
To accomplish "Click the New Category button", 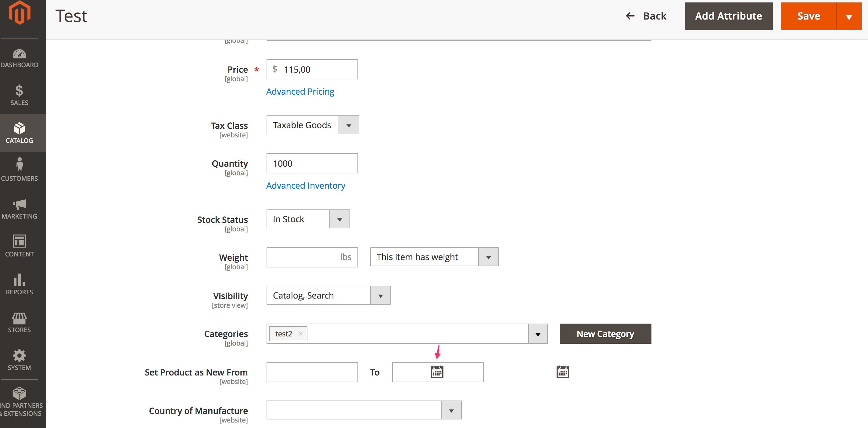I will coord(605,334).
